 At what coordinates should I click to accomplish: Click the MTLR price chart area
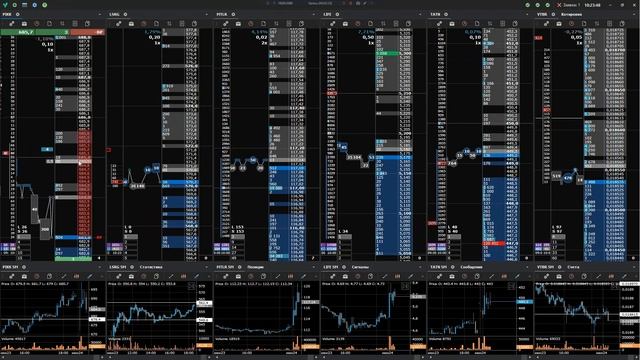click(x=258, y=309)
